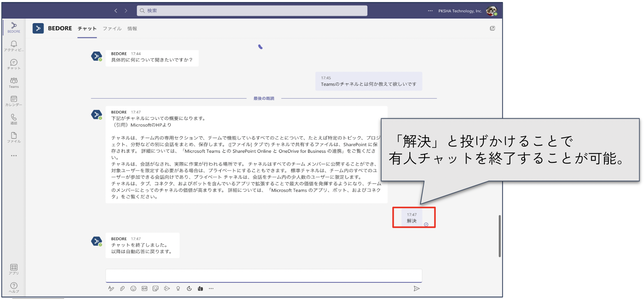This screenshot has height=299, width=644.
Task: Click the read receipt icon under 解決
Action: (x=426, y=224)
